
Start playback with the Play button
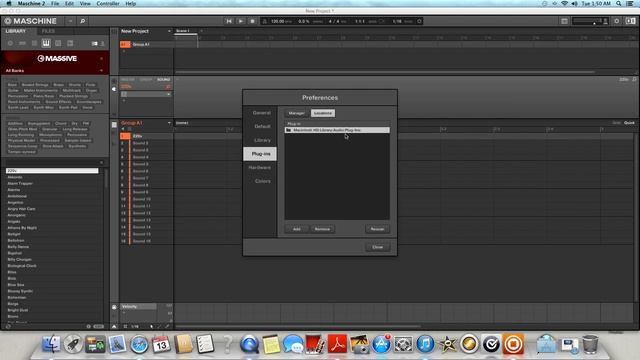pyautogui.click(x=241, y=21)
